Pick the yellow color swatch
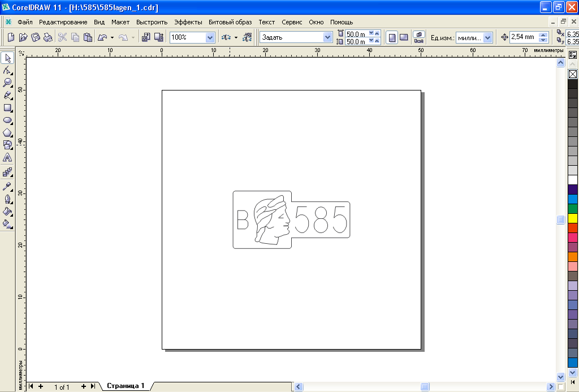 (573, 218)
